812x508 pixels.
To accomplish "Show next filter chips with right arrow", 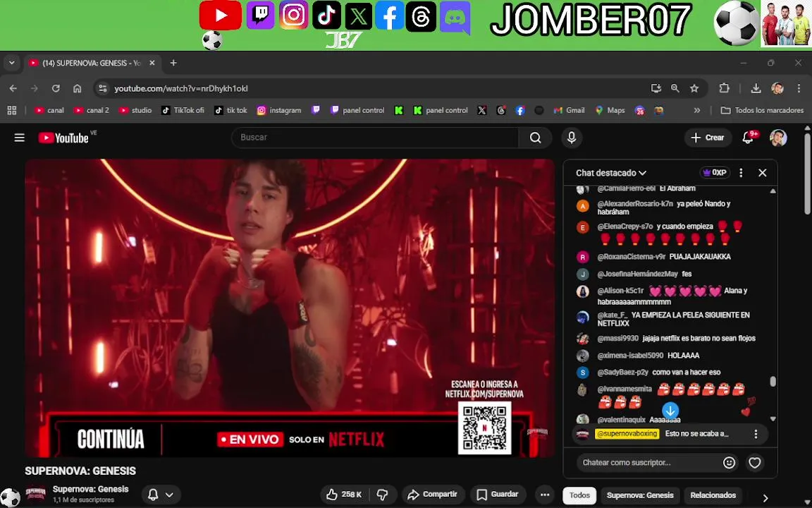I will [x=765, y=497].
